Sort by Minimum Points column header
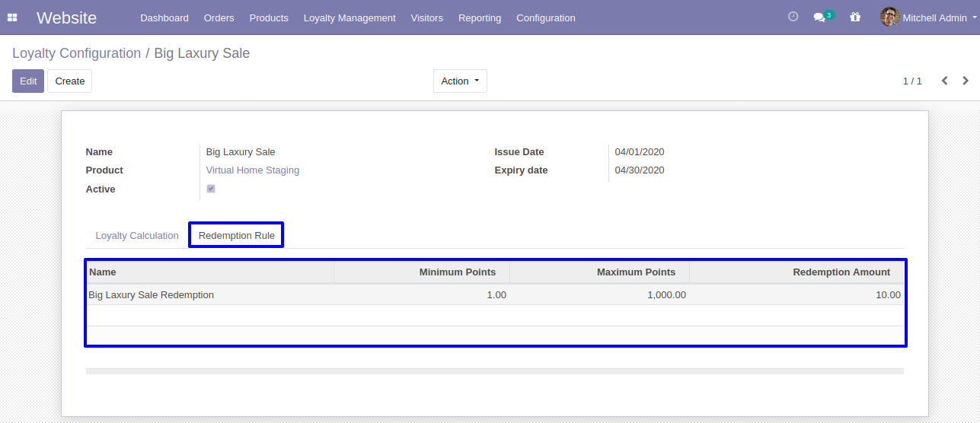Screen dimensions: 980x423 coord(457,272)
